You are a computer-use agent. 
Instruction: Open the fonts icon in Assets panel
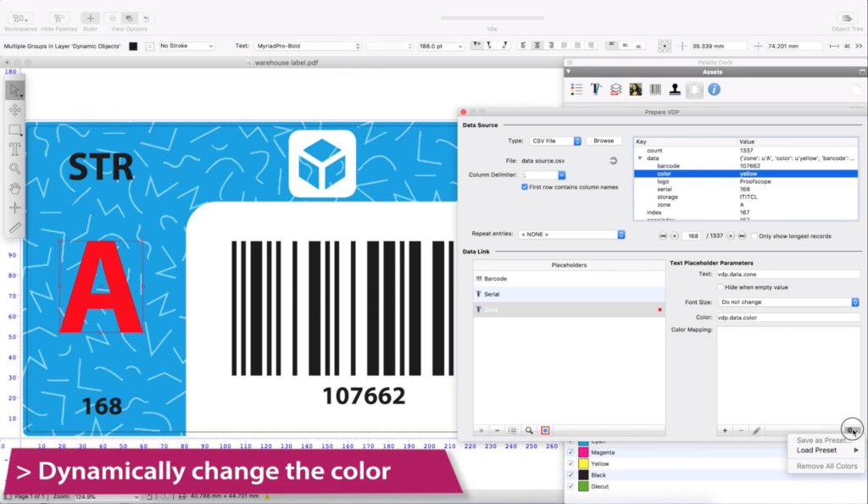596,89
